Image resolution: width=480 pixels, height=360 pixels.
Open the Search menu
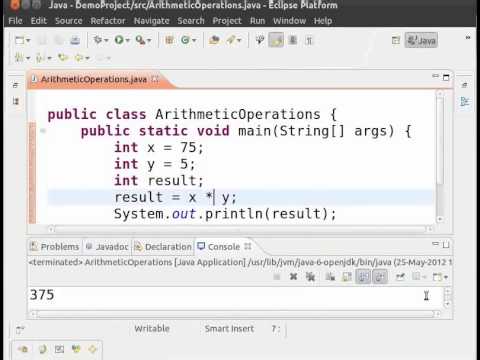pyautogui.click(x=191, y=21)
